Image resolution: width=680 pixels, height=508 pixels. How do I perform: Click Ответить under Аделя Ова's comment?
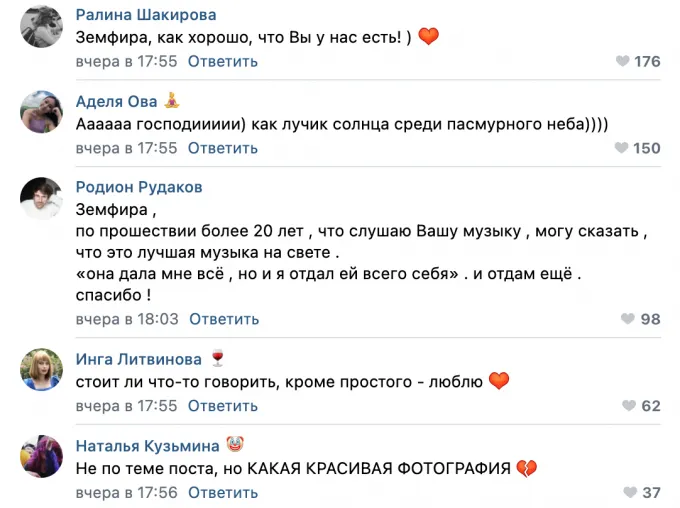223,149
